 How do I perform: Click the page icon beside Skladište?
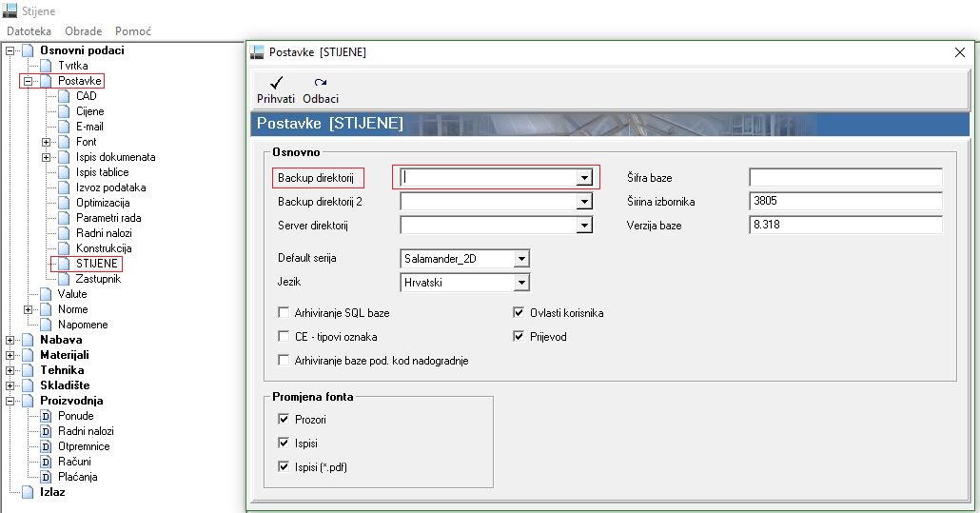click(28, 385)
